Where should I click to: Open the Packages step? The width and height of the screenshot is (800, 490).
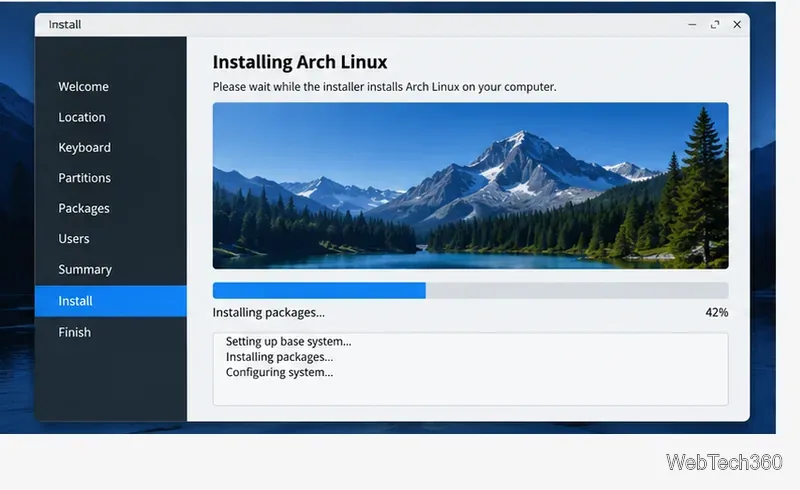click(x=84, y=208)
